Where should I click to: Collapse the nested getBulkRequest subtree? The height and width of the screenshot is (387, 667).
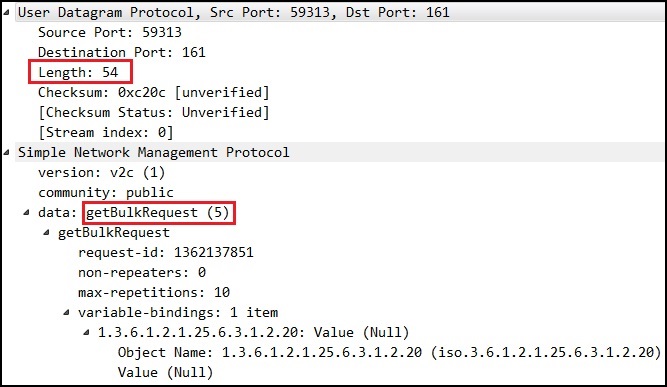tap(46, 232)
